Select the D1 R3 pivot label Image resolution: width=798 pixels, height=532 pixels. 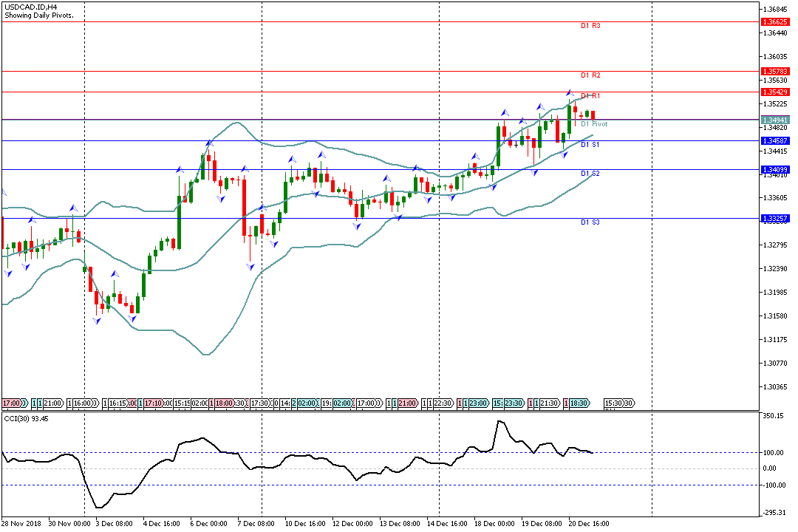coord(590,26)
